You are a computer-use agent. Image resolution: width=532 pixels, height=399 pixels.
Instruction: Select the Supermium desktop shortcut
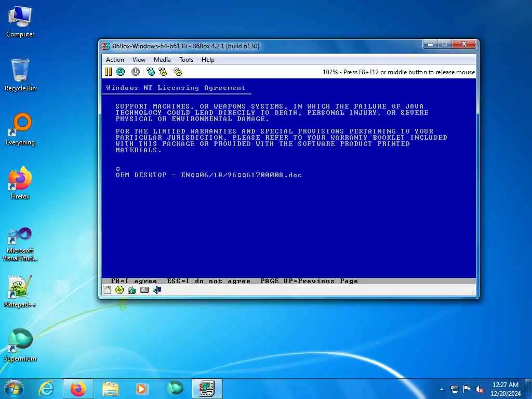pyautogui.click(x=20, y=345)
